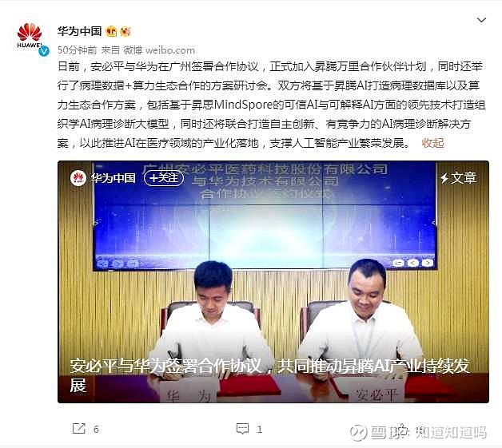The image size is (502, 448).
Task: Click the small avatar inside article card
Action: pos(78,178)
